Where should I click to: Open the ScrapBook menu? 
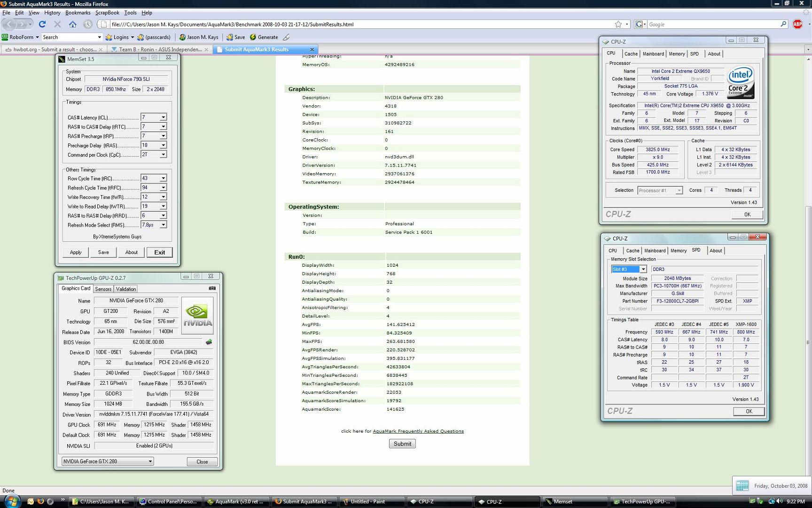(107, 13)
